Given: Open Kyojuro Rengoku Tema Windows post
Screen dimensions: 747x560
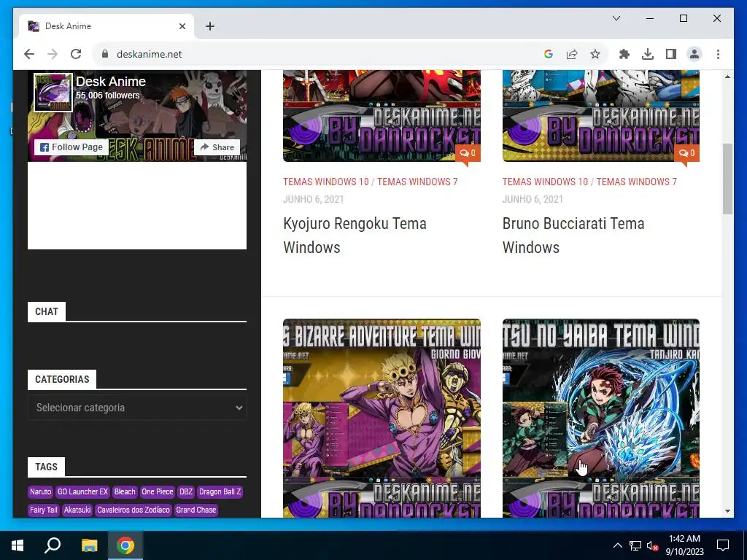Looking at the screenshot, I should point(355,236).
